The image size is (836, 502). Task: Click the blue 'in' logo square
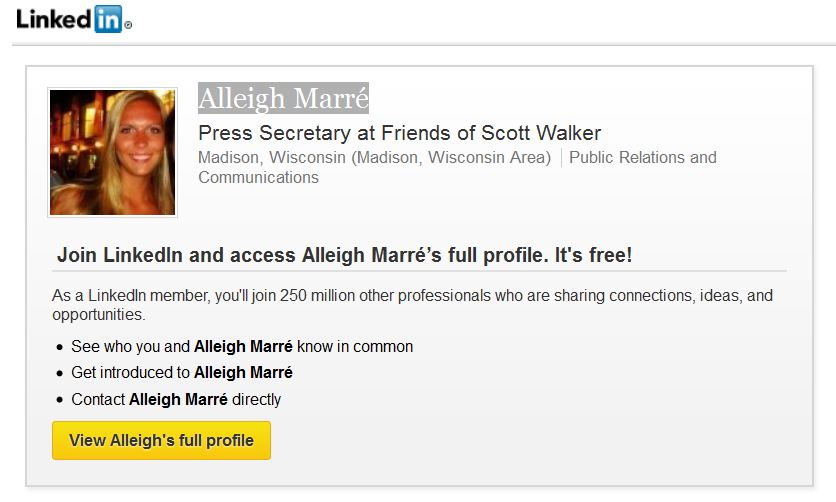pyautogui.click(x=108, y=19)
